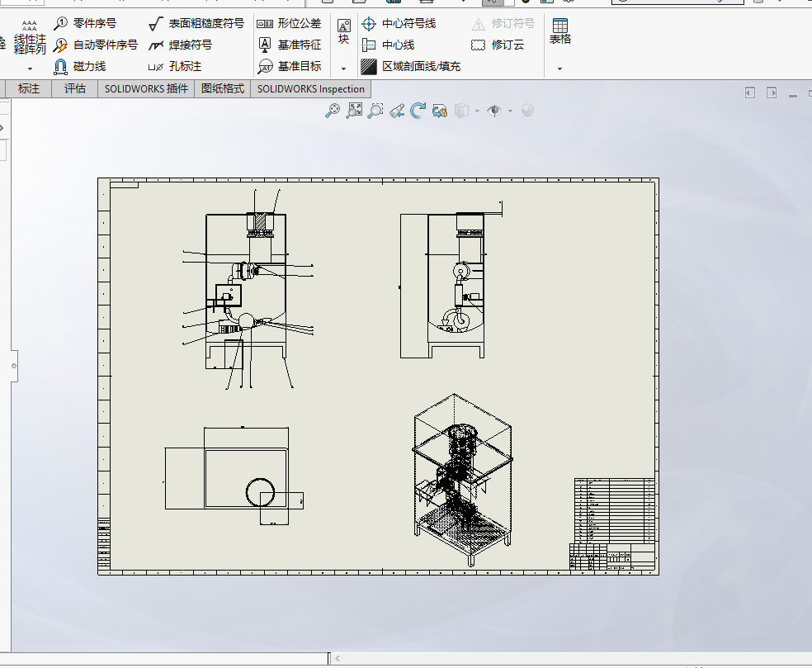Click the bill of materials table
Image resolution: width=812 pixels, height=668 pixels.
click(x=614, y=510)
